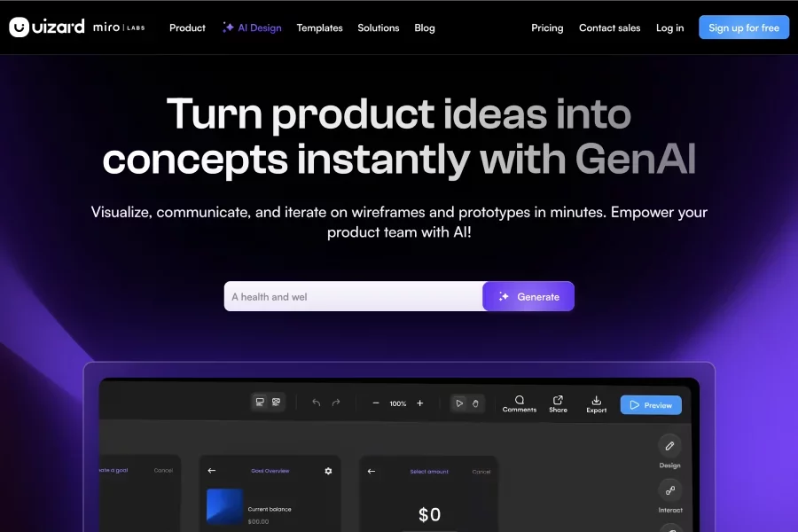Switch to the first screen view mode
The image size is (798, 532).
click(x=260, y=403)
